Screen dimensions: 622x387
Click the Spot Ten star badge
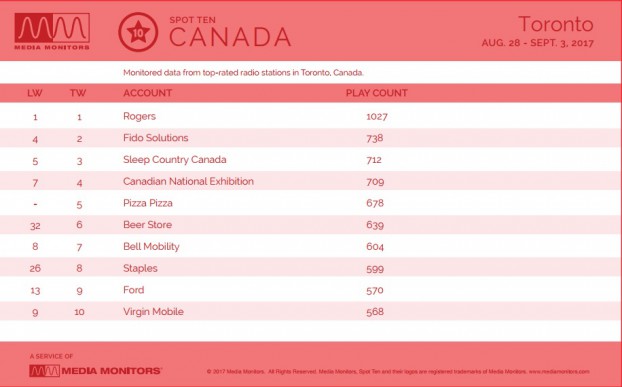(x=138, y=32)
